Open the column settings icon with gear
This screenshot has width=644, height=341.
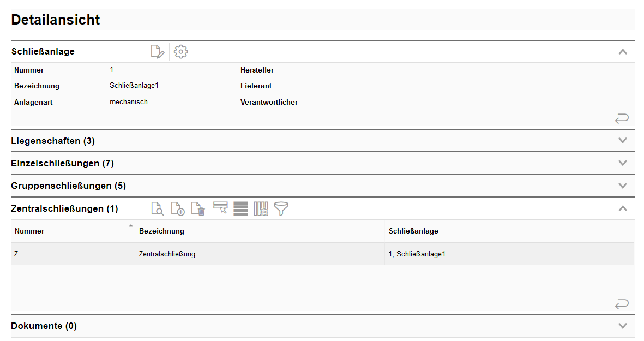[x=261, y=208]
